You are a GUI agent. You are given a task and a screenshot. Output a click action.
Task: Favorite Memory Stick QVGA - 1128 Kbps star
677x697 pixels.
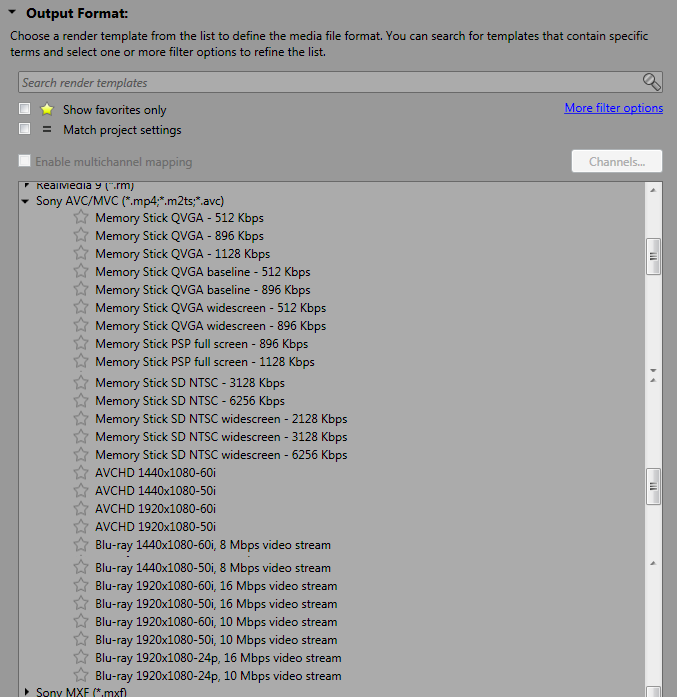(81, 253)
